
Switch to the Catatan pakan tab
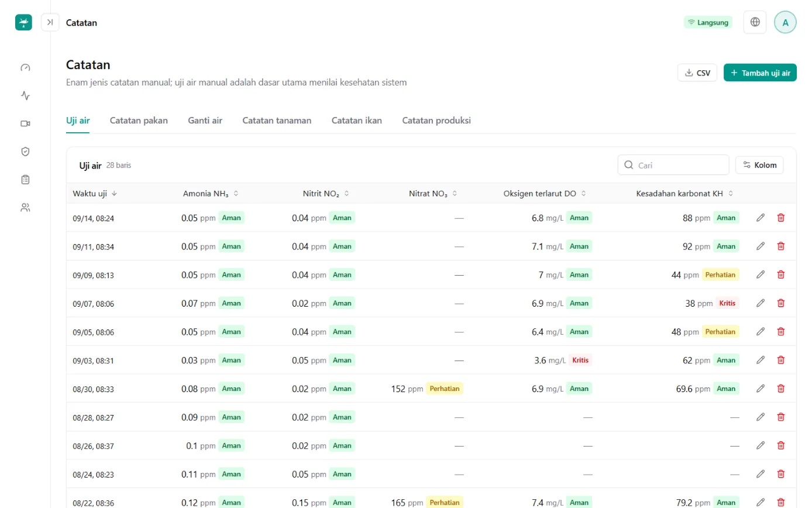[139, 121]
